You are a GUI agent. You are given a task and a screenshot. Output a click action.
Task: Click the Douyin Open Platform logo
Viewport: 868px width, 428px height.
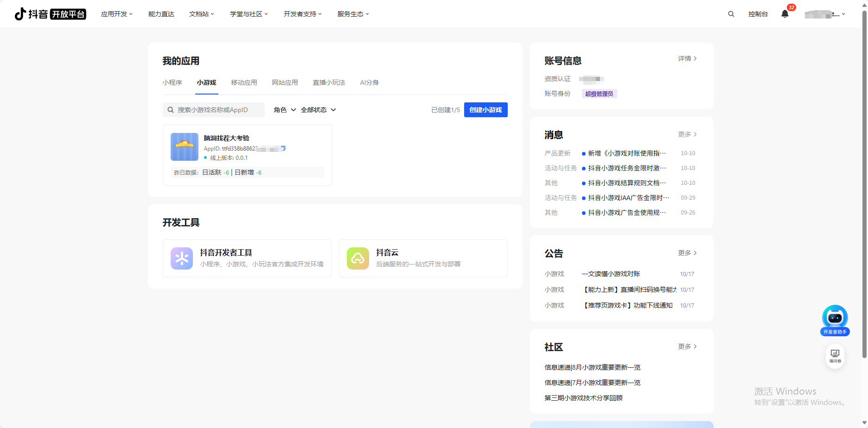click(50, 14)
